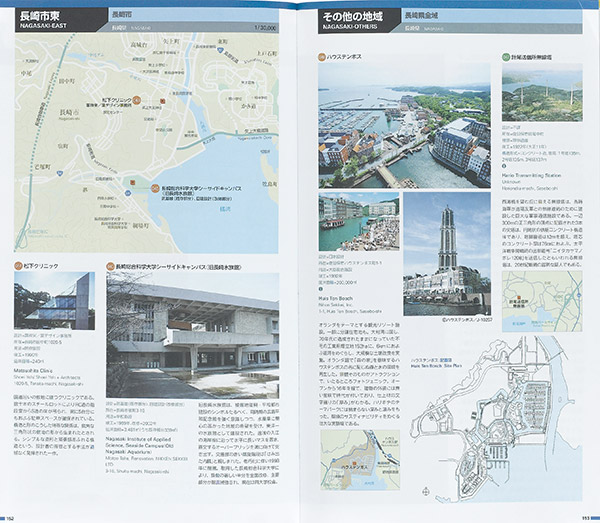Click the blue route shield near 東町 on the map
The height and width of the screenshot is (523, 600).
click(220, 50)
